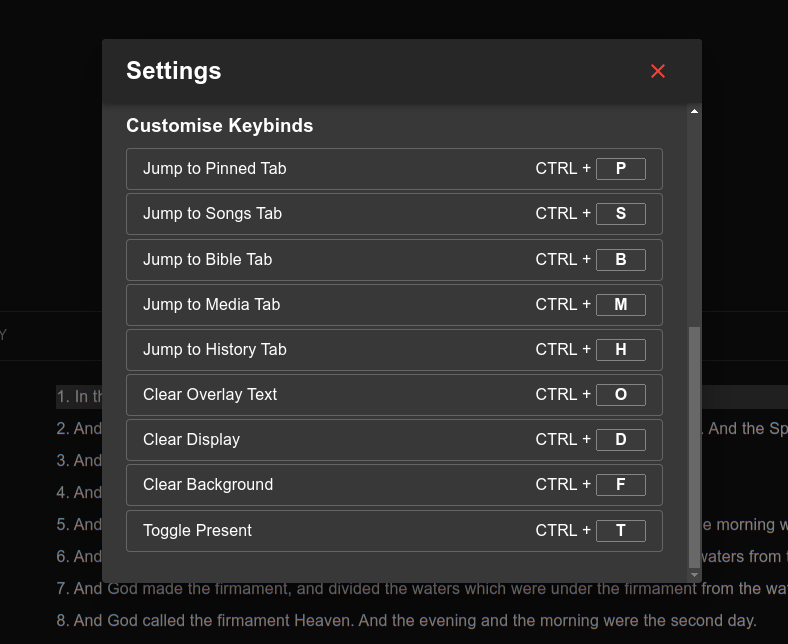Click the Customise Keybinds heading

click(220, 126)
